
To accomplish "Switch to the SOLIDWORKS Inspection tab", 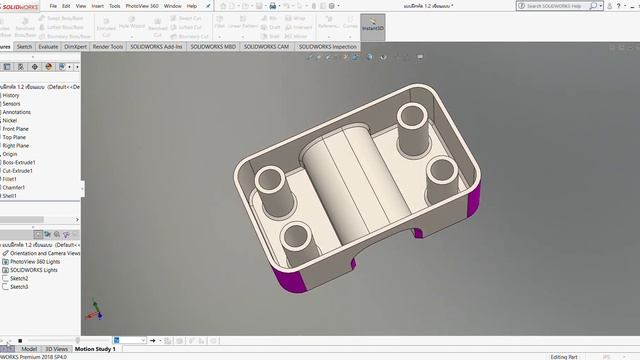I will coord(328,47).
